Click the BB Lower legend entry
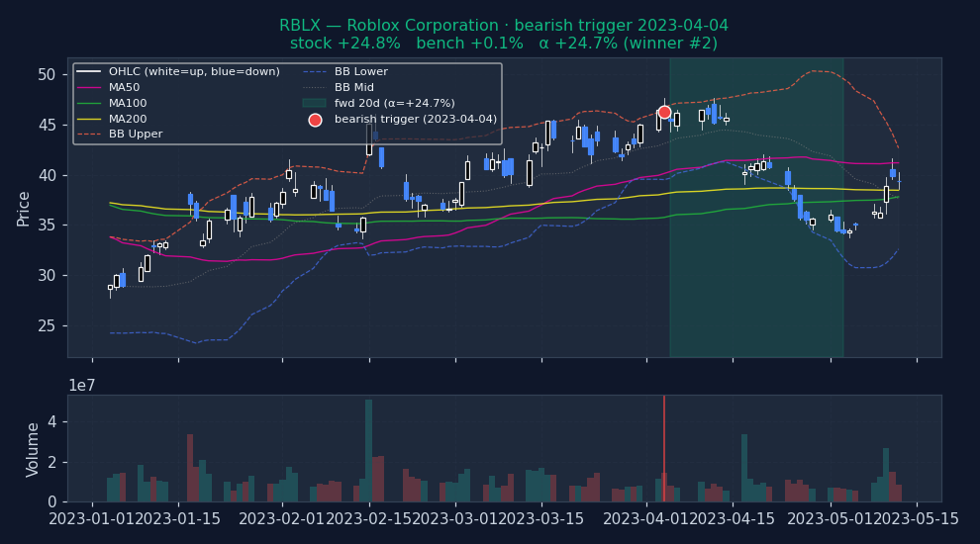 [x=360, y=72]
